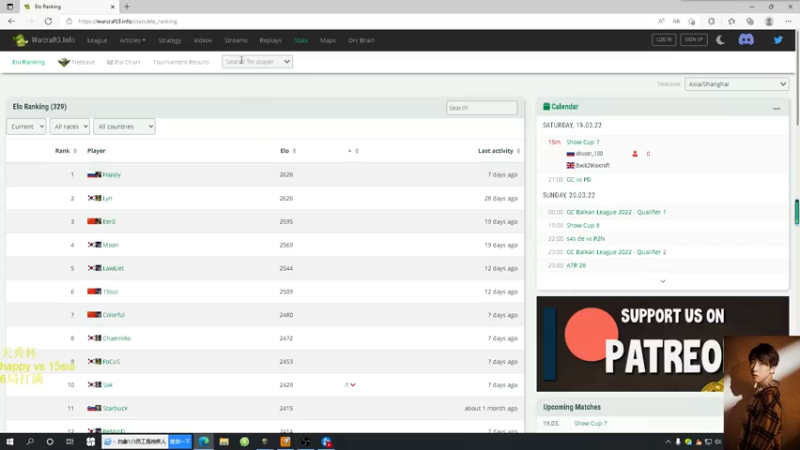The height and width of the screenshot is (450, 800).
Task: Open Microsoft Edge on the taskbar
Action: 204,442
